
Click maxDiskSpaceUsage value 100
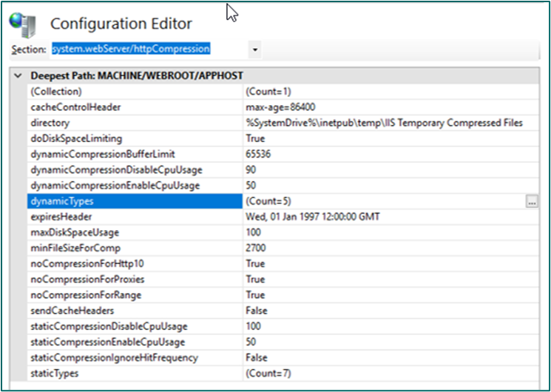pyautogui.click(x=253, y=232)
